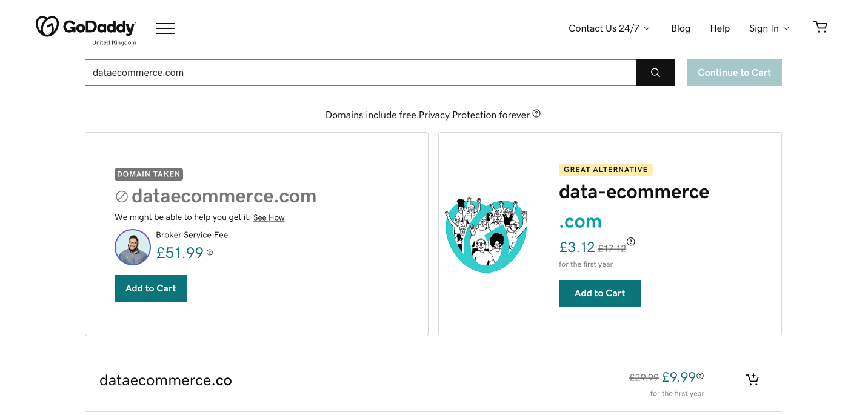Open the Sign In dropdown
868x415 pixels.
point(768,28)
